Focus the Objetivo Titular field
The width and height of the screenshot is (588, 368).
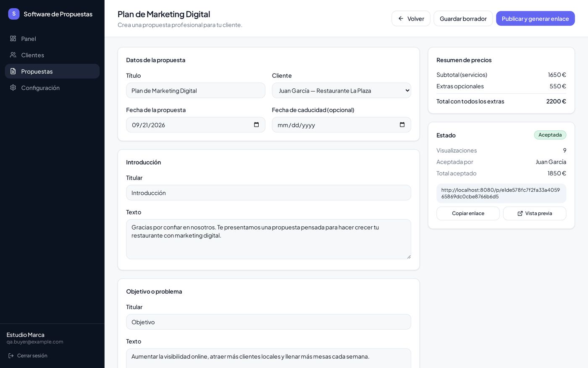pos(268,322)
